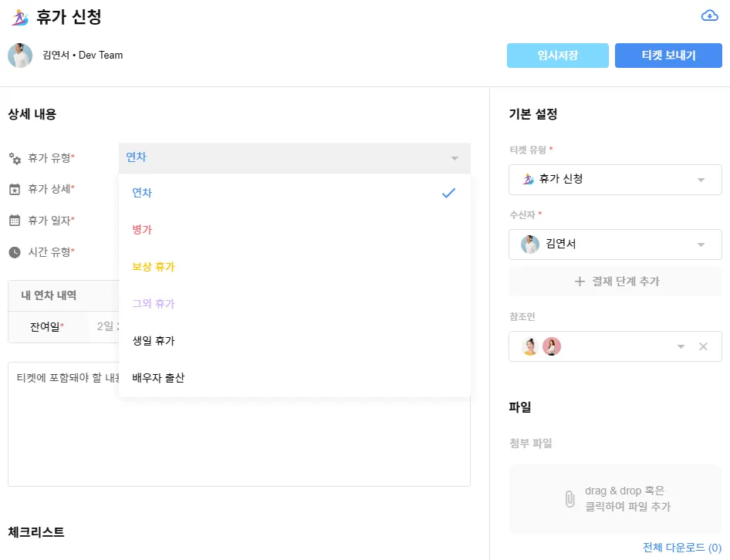
Task: Click the vacation request surfer icon in title
Action: (x=20, y=16)
